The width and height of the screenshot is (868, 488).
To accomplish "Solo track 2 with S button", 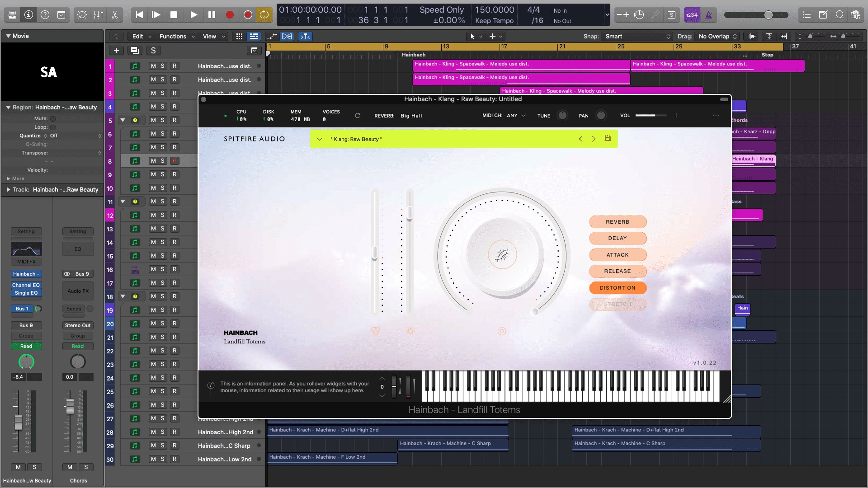I will (163, 80).
